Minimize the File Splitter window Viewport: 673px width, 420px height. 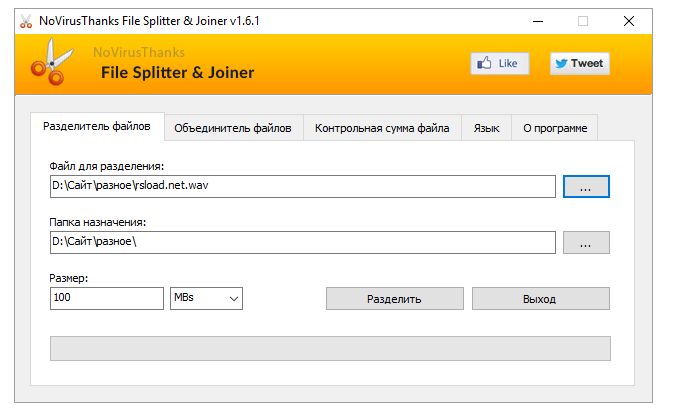pyautogui.click(x=538, y=21)
